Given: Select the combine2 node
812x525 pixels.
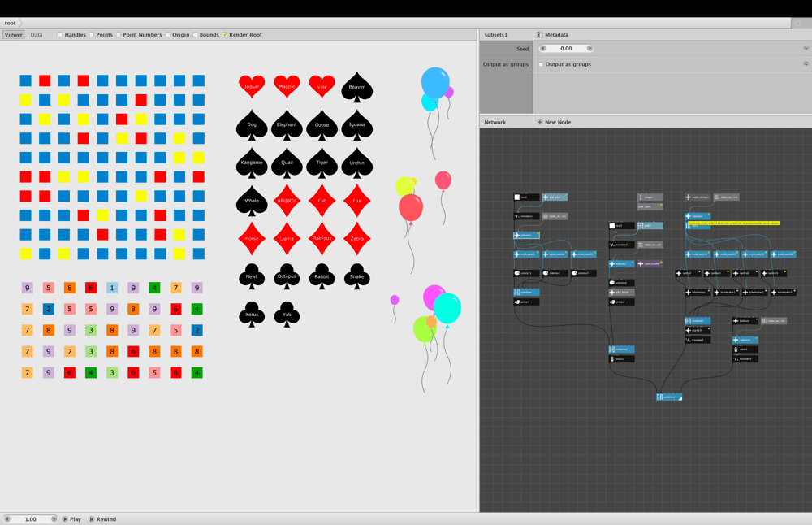Looking at the screenshot, I should click(x=621, y=349).
